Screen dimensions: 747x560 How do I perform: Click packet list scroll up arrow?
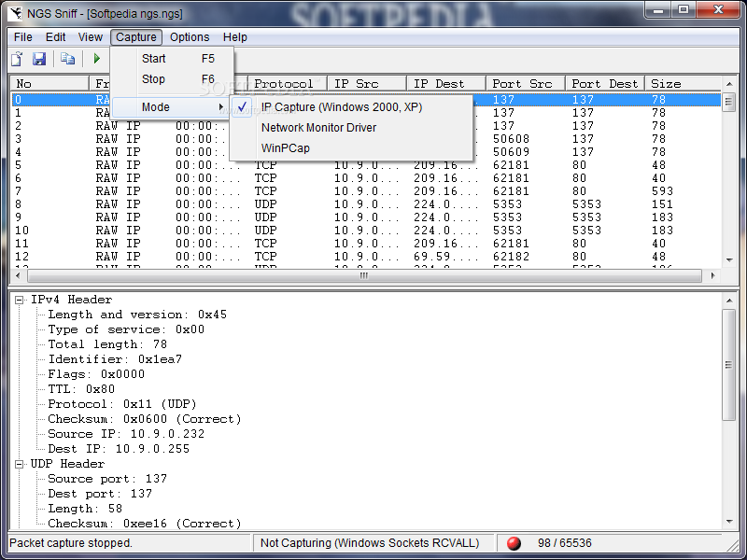tap(729, 84)
